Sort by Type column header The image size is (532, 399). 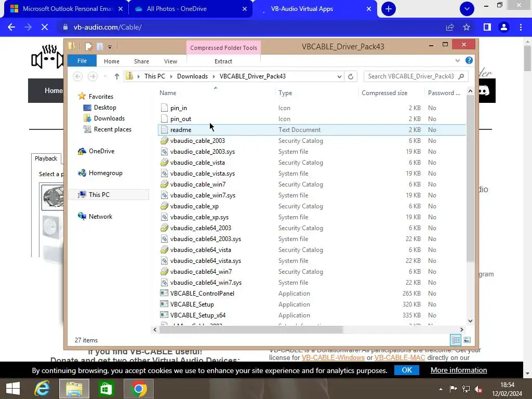(285, 92)
